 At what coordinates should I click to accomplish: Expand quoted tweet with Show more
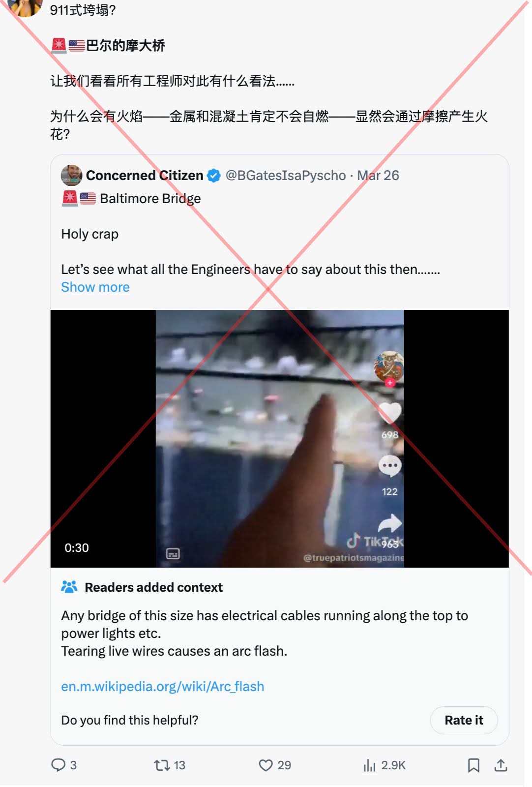tap(95, 287)
